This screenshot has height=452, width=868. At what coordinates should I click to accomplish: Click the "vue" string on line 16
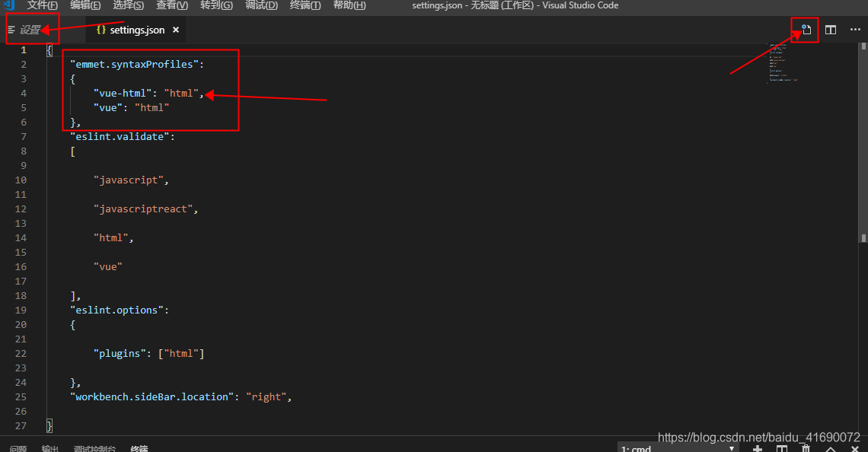click(x=108, y=266)
